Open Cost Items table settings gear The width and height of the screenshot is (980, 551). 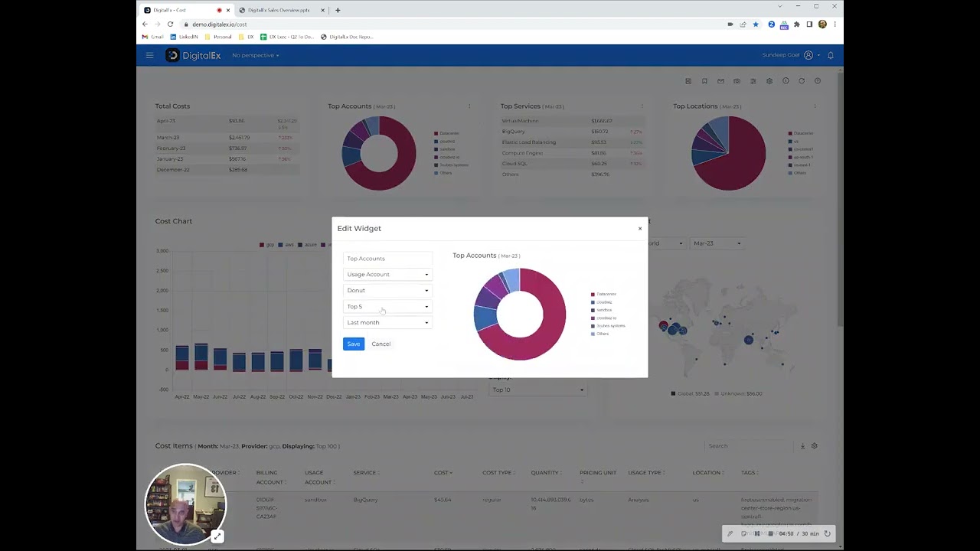coord(815,446)
